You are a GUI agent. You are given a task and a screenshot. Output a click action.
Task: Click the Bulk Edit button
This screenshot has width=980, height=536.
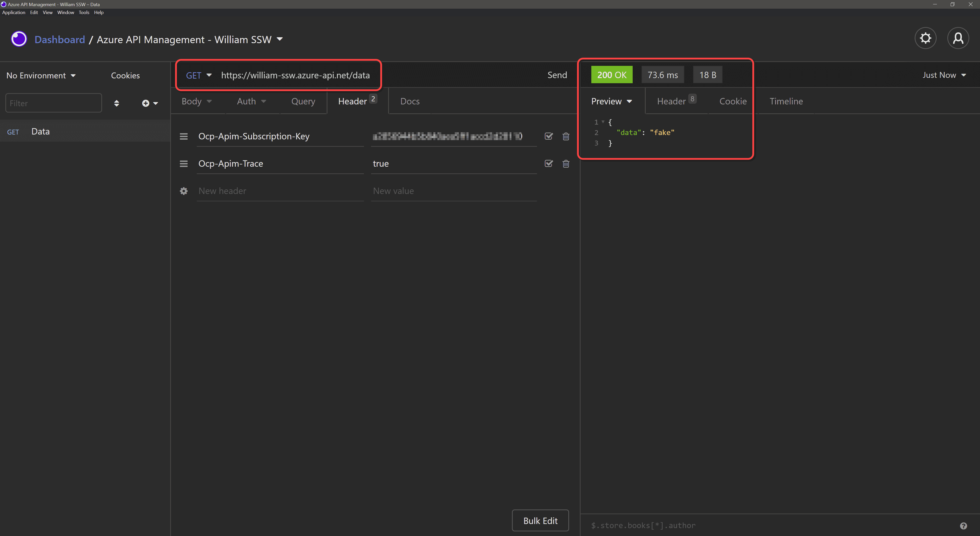coord(540,521)
